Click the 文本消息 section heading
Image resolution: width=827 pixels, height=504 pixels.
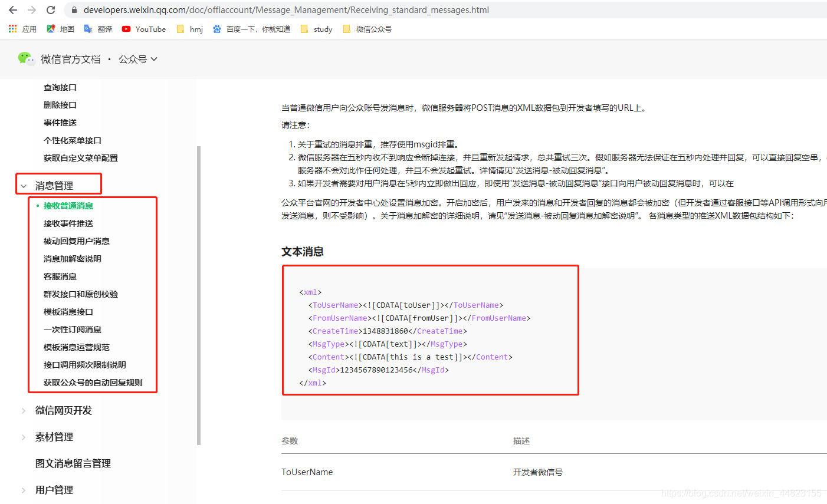coord(303,252)
